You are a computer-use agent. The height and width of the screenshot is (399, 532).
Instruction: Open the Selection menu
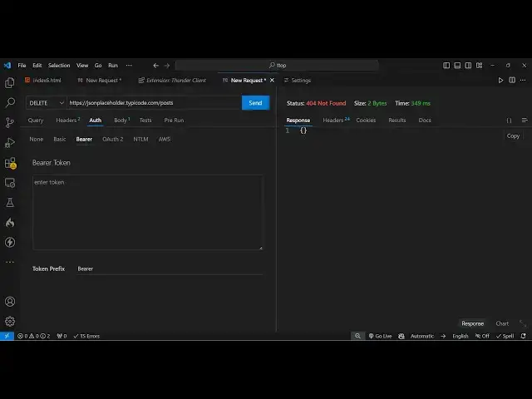coord(59,65)
